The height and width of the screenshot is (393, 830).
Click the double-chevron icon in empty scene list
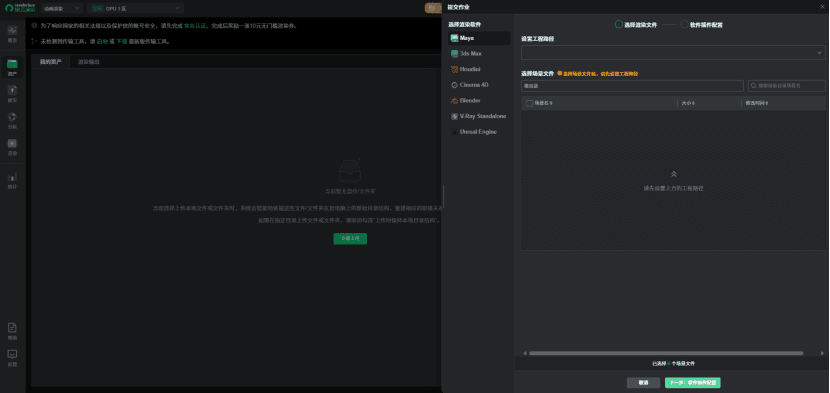(673, 174)
